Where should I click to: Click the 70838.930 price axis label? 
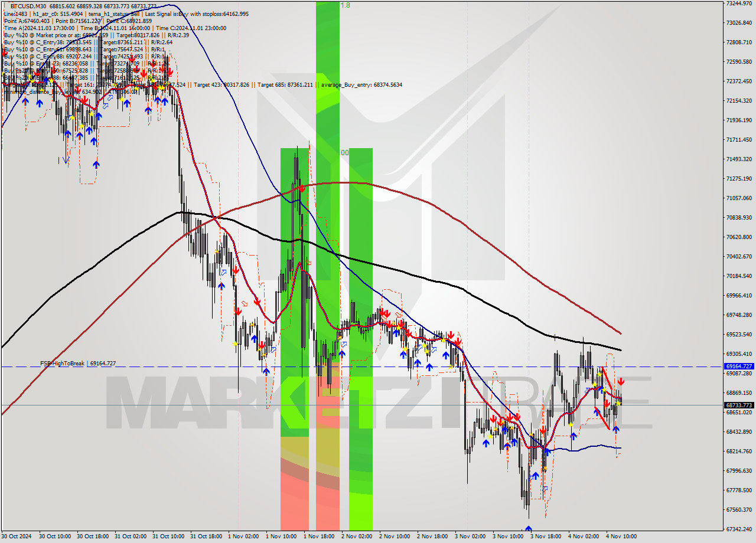coord(739,217)
